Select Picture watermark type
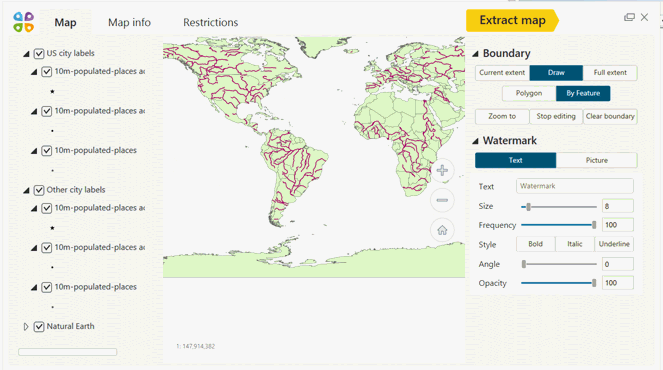 click(x=597, y=160)
